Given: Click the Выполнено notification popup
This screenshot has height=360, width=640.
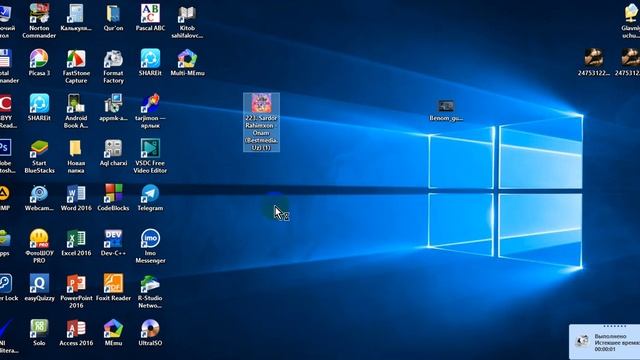Looking at the screenshot, I should pyautogui.click(x=604, y=342).
